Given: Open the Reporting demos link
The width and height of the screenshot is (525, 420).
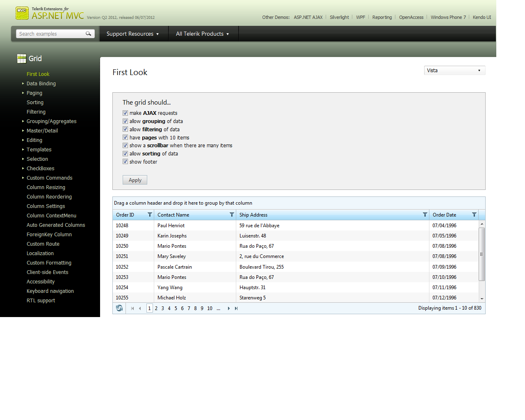Looking at the screenshot, I should click(382, 17).
